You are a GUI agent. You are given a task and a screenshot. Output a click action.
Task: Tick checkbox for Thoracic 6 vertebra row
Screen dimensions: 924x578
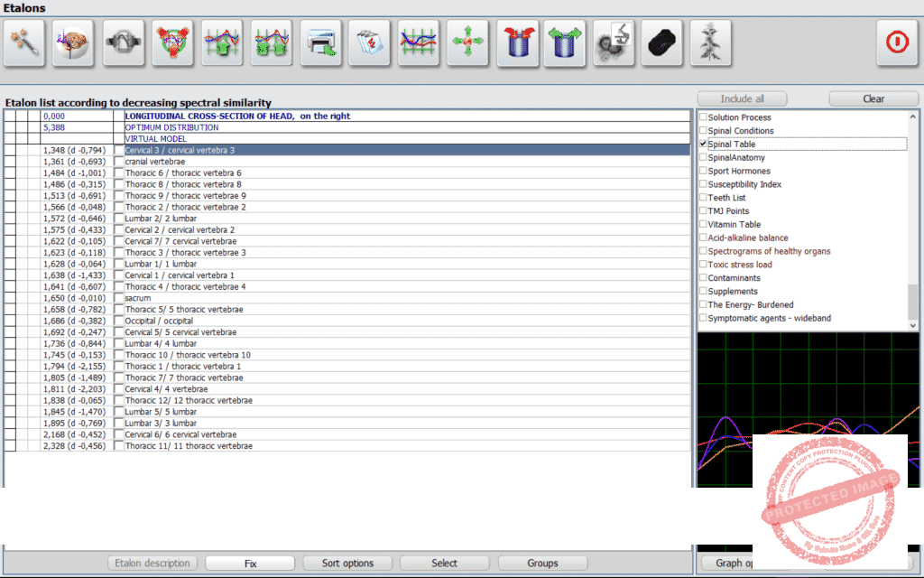(118, 173)
